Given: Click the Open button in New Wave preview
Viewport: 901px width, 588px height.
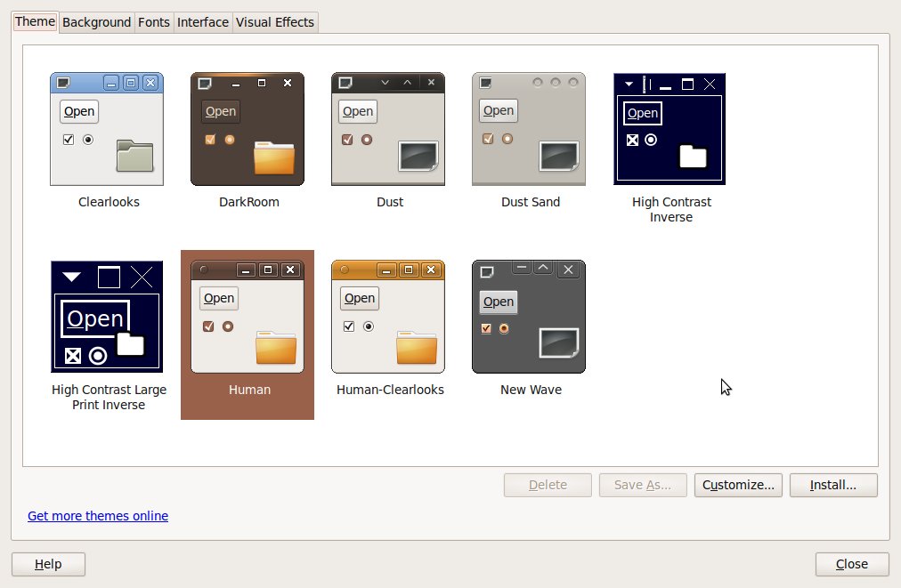Looking at the screenshot, I should click(x=499, y=302).
